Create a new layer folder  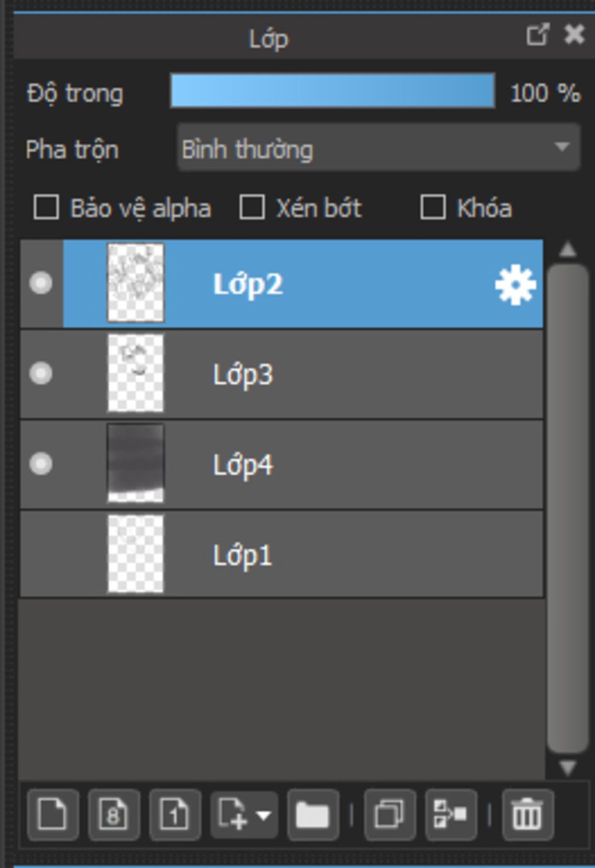(x=313, y=815)
